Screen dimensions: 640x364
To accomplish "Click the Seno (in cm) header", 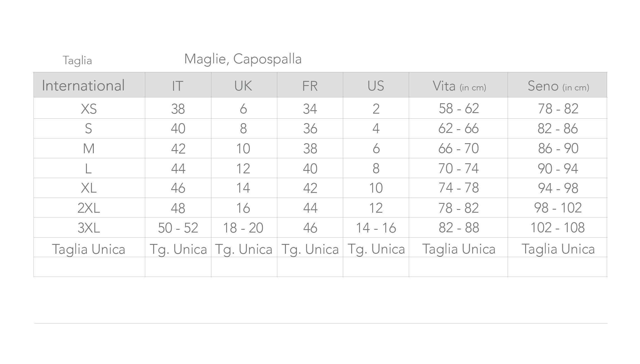I will click(558, 86).
